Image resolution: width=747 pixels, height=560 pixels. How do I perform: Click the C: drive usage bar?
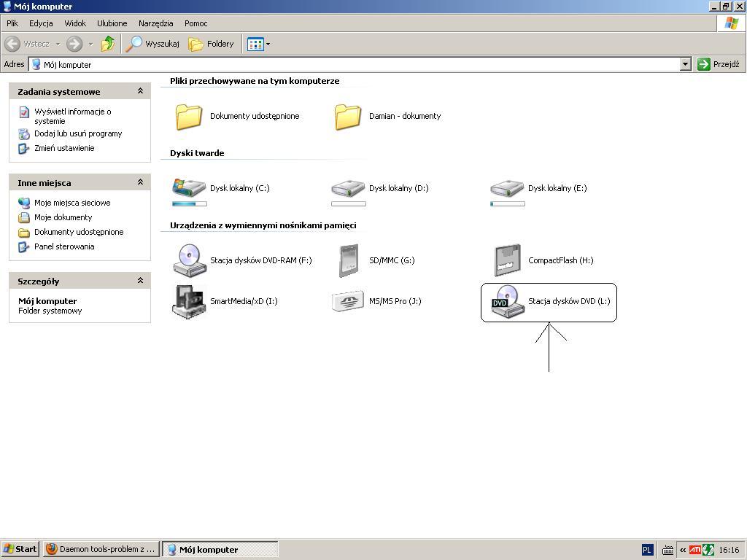(189, 204)
